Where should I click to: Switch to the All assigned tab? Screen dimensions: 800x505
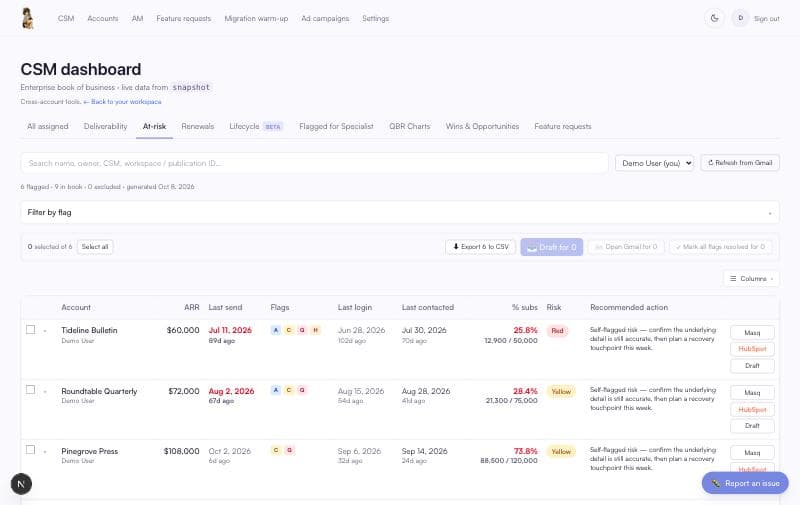47,127
